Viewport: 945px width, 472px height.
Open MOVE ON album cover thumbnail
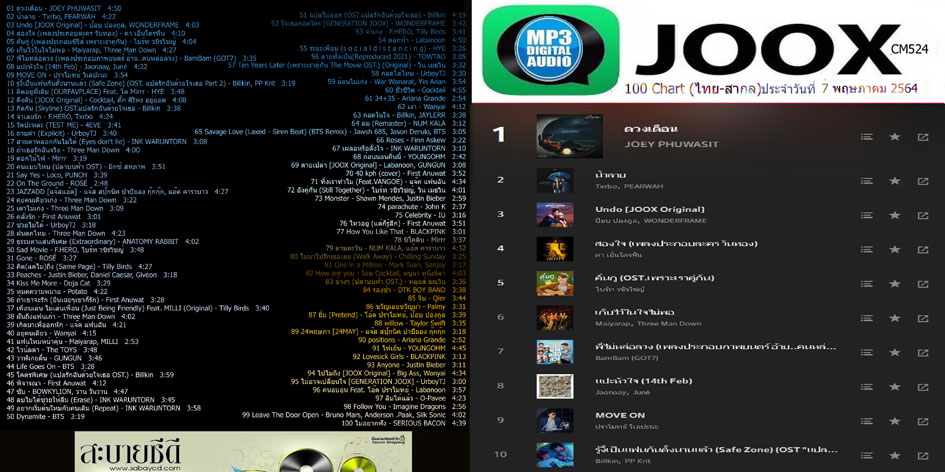click(555, 421)
